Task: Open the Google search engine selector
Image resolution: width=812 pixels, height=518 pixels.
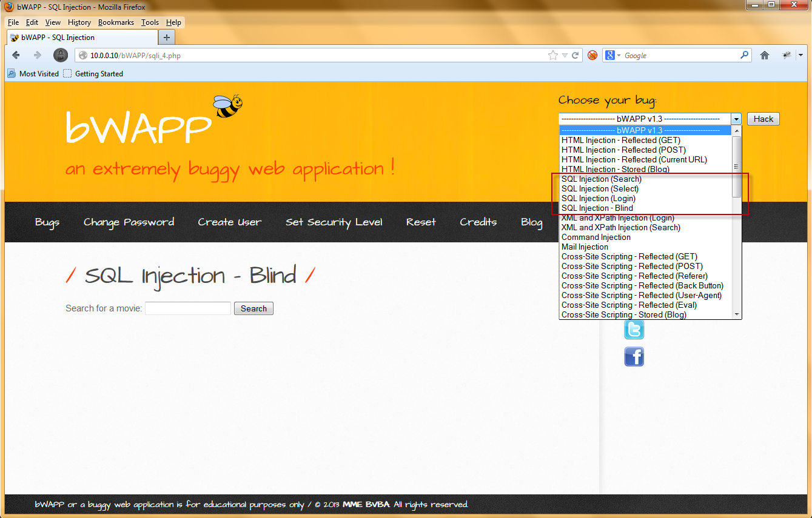Action: click(612, 55)
